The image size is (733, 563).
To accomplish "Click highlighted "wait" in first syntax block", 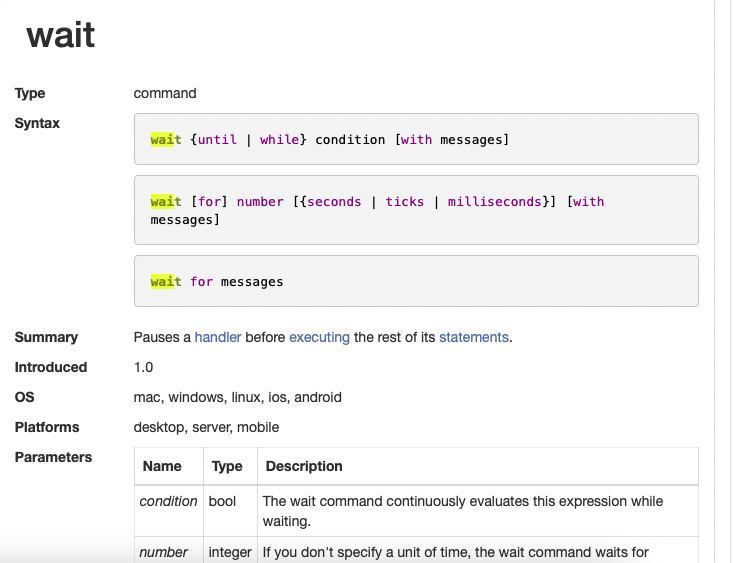I will click(x=166, y=140).
